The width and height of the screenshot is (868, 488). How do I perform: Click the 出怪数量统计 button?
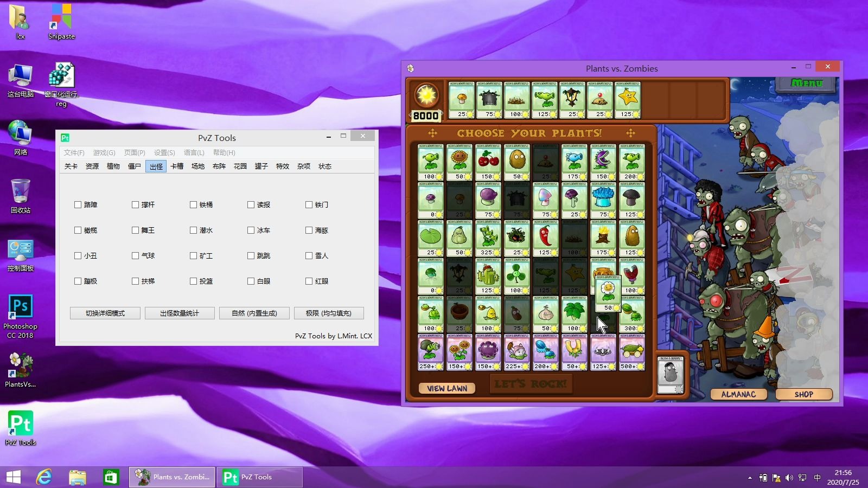[180, 313]
